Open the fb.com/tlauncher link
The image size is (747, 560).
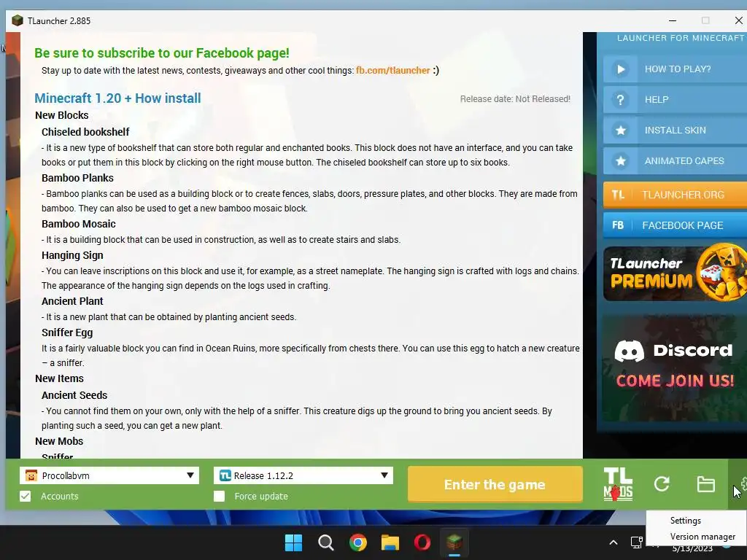(x=393, y=71)
